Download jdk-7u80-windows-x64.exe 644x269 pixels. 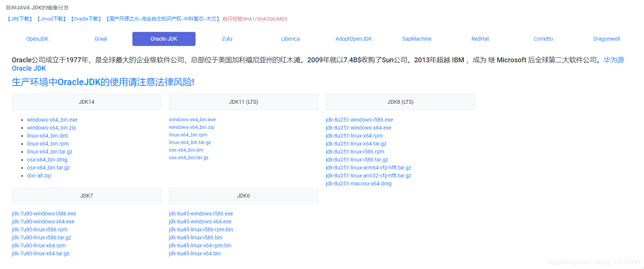(43, 222)
